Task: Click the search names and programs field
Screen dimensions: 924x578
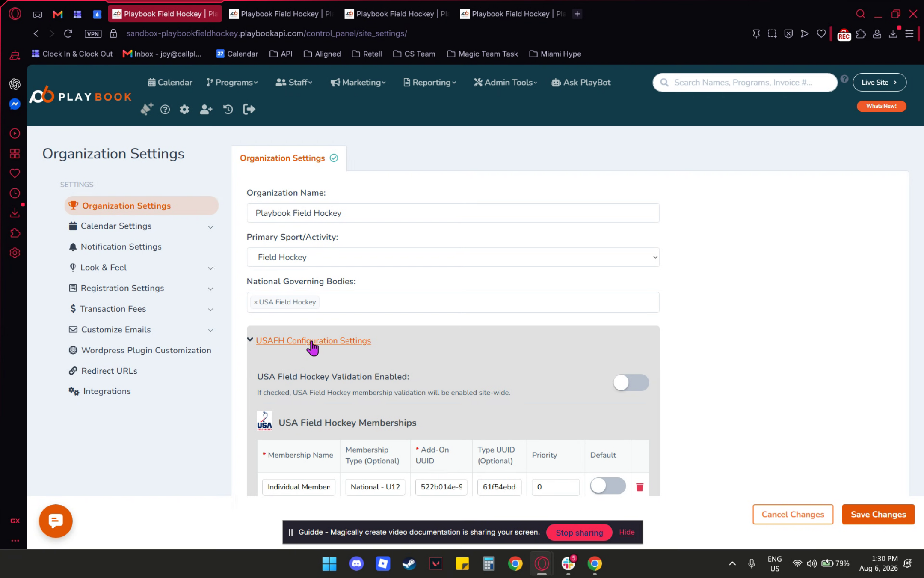Action: [x=745, y=83]
